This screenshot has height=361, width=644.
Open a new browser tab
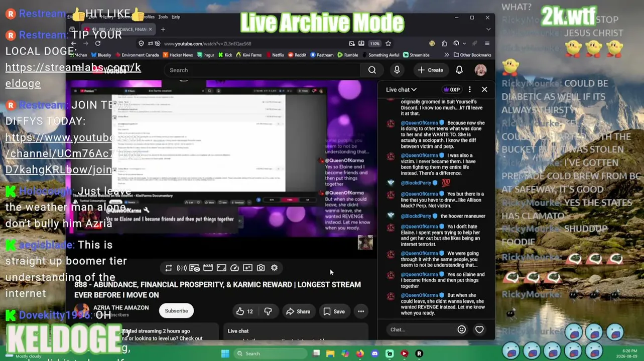(x=163, y=30)
